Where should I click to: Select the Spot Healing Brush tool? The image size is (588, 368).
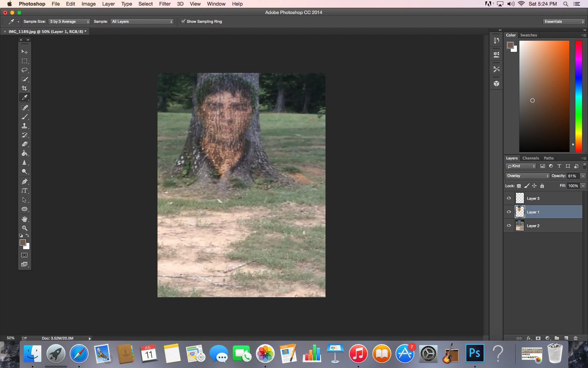point(24,108)
